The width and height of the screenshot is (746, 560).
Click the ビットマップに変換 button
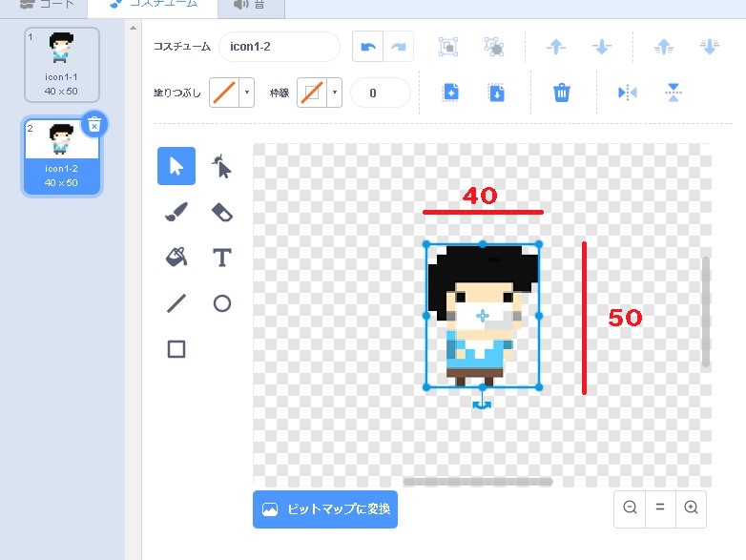pos(325,509)
